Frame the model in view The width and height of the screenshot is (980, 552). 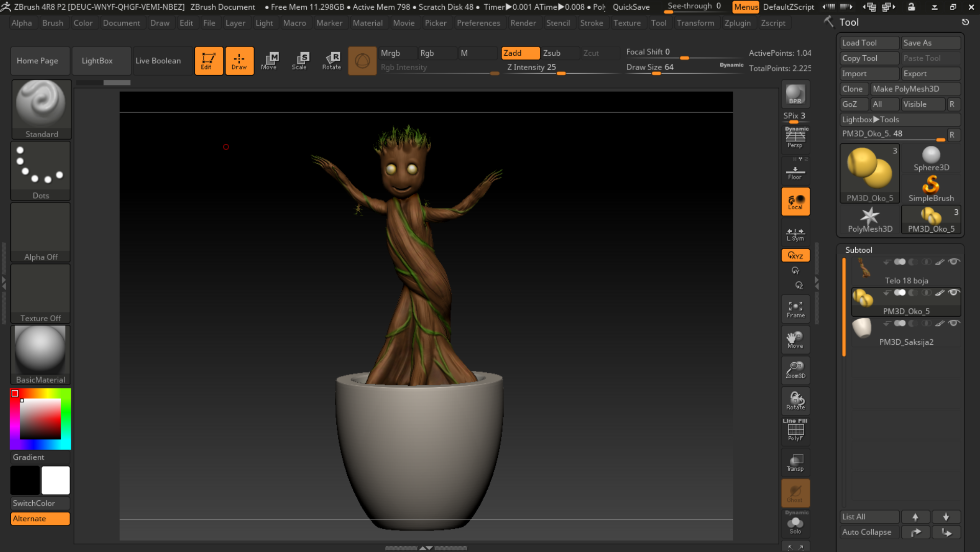pos(795,309)
